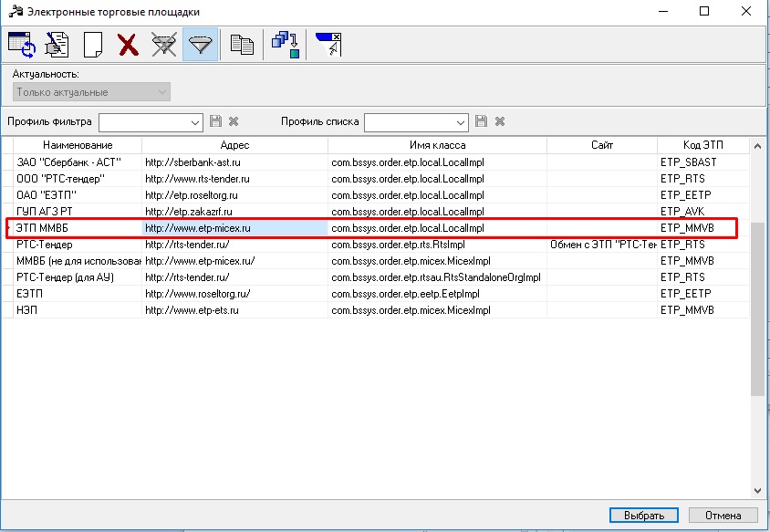The width and height of the screenshot is (770, 532).
Task: Sort by the Наименование column header
Action: point(77,146)
